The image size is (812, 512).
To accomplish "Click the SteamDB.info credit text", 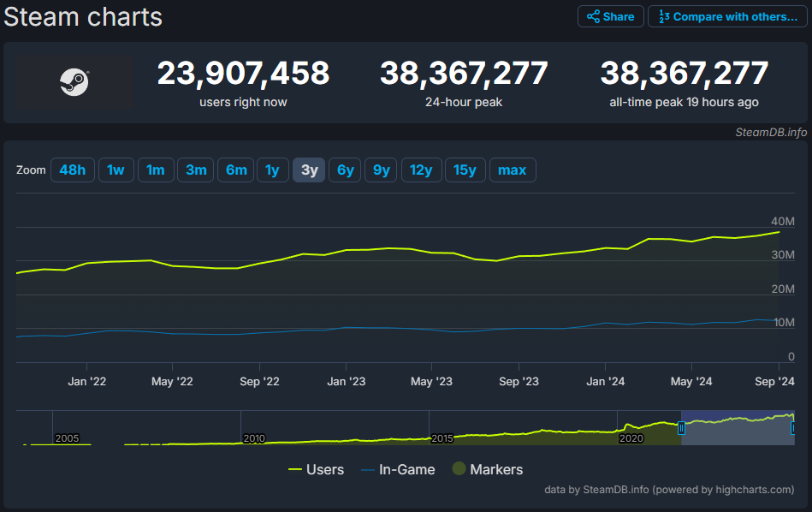I will point(771,133).
